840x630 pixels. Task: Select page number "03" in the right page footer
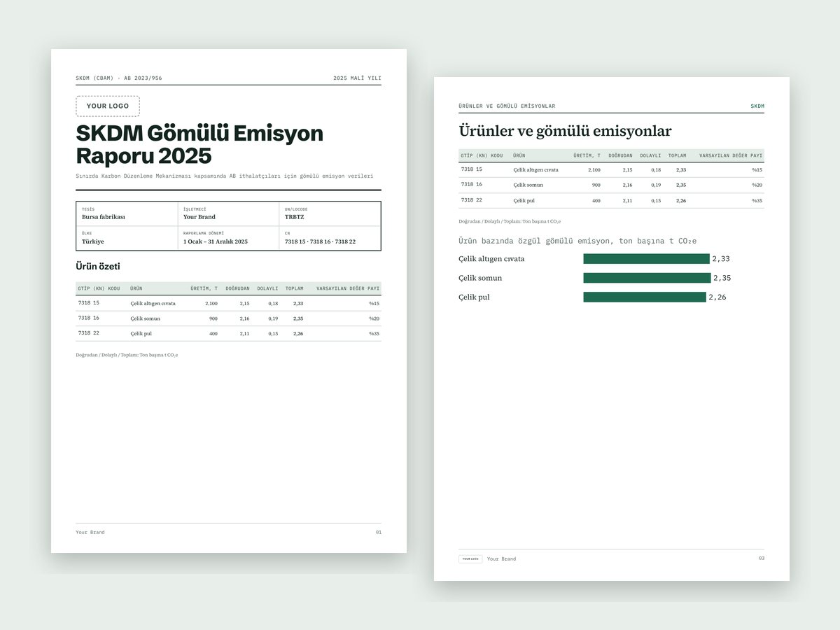761,558
